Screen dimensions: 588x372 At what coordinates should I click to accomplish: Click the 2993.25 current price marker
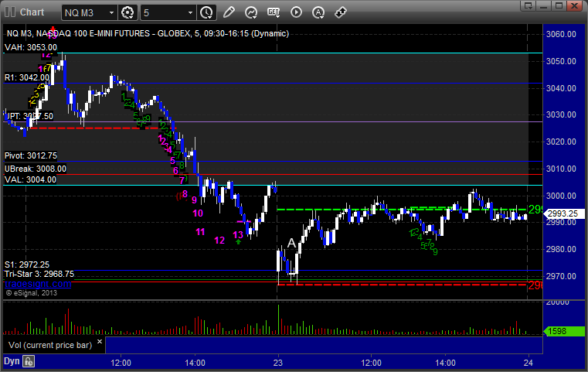pos(564,213)
